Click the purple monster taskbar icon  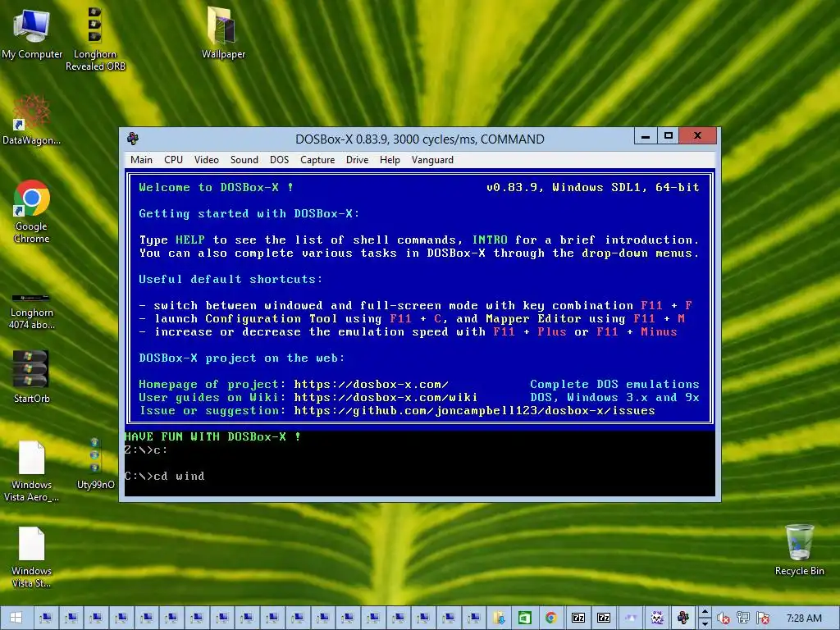[657, 618]
